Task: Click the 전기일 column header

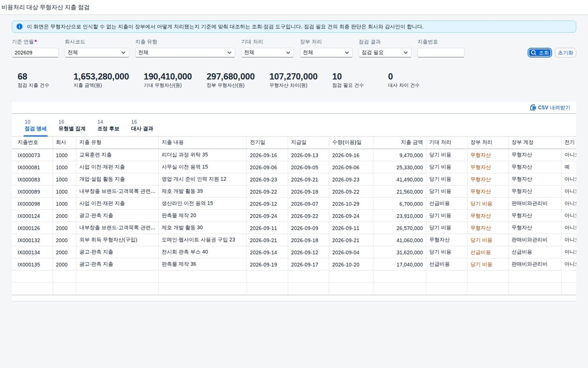Action: tap(267, 142)
